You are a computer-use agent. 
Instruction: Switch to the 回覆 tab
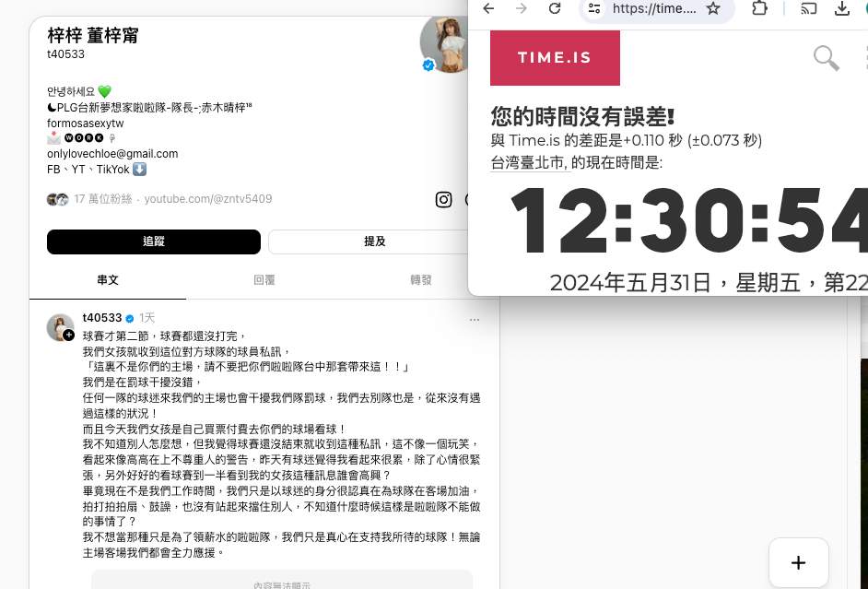pyautogui.click(x=264, y=280)
